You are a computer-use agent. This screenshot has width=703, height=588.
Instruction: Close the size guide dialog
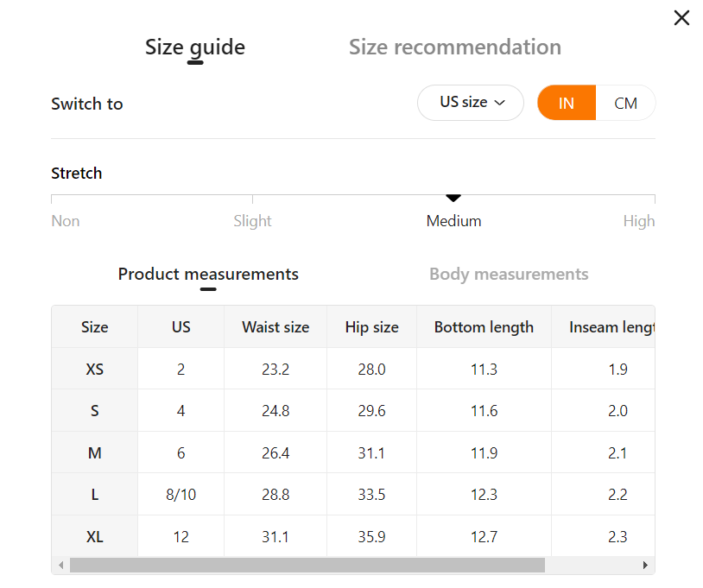(x=681, y=18)
